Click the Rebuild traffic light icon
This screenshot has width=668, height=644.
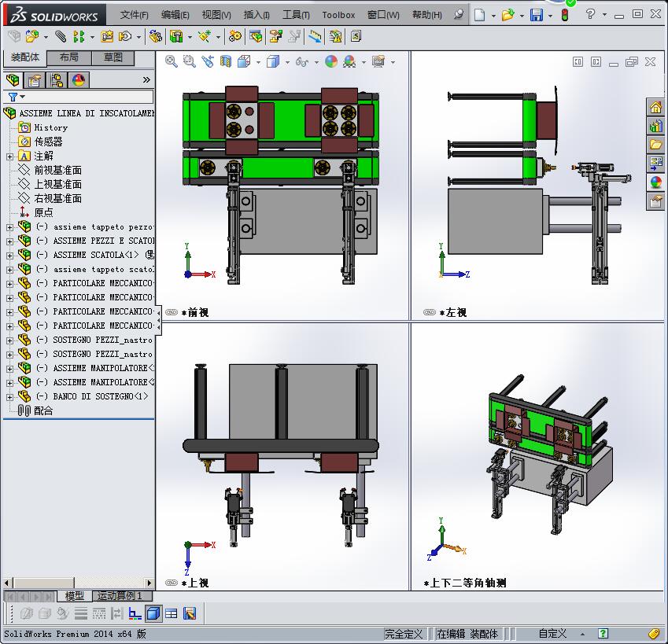point(565,15)
